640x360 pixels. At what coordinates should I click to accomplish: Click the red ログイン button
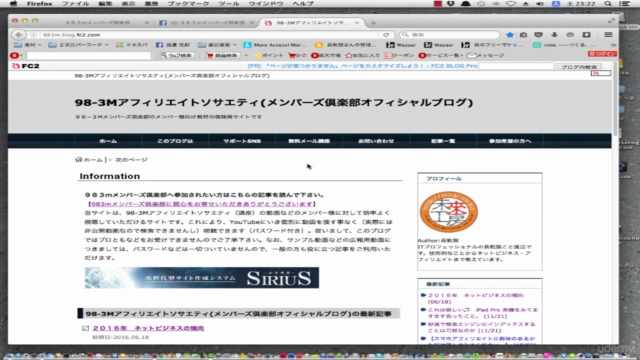point(602,54)
